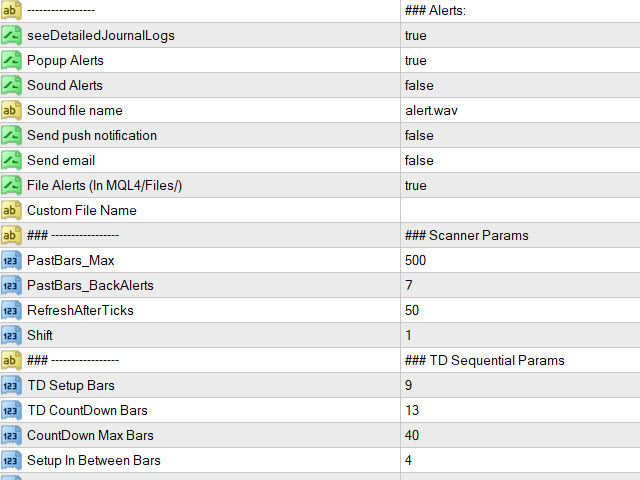Open the Popup Alerts true value dropdown
This screenshot has width=640, height=480.
(416, 60)
